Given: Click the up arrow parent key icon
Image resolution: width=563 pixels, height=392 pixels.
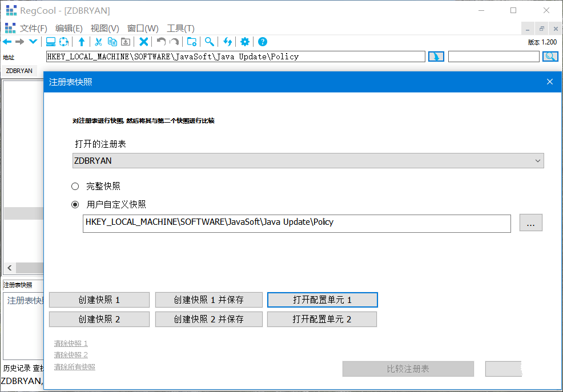Looking at the screenshot, I should pyautogui.click(x=82, y=42).
